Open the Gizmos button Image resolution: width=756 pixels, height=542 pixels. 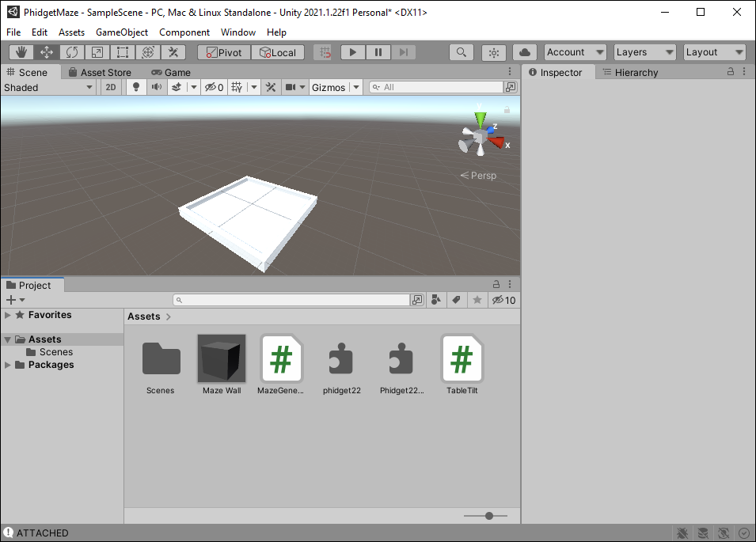click(x=329, y=87)
